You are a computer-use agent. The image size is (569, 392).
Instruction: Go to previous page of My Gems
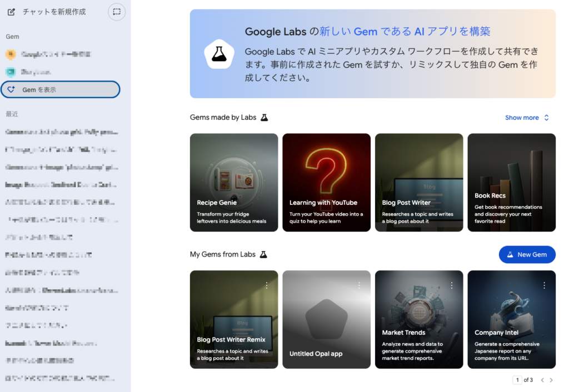pos(542,380)
